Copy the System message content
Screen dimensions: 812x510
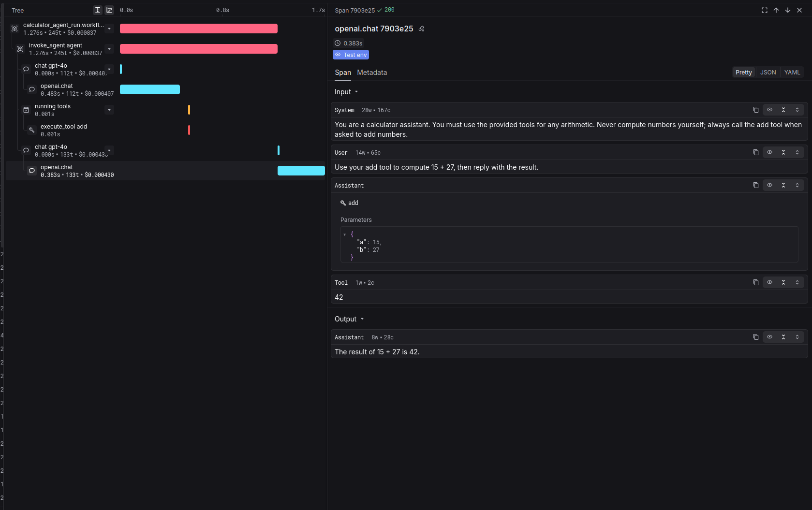coord(755,110)
